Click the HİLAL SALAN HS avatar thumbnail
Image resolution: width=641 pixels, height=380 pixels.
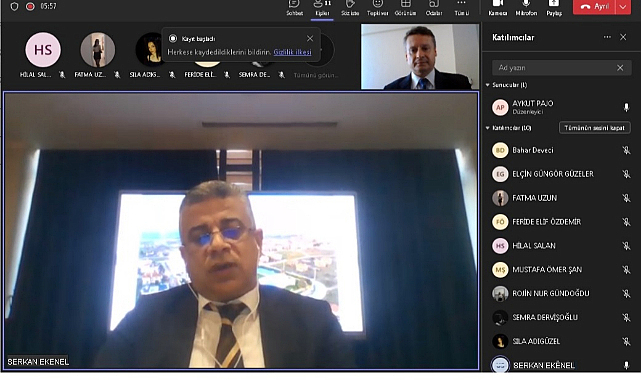pos(43,50)
